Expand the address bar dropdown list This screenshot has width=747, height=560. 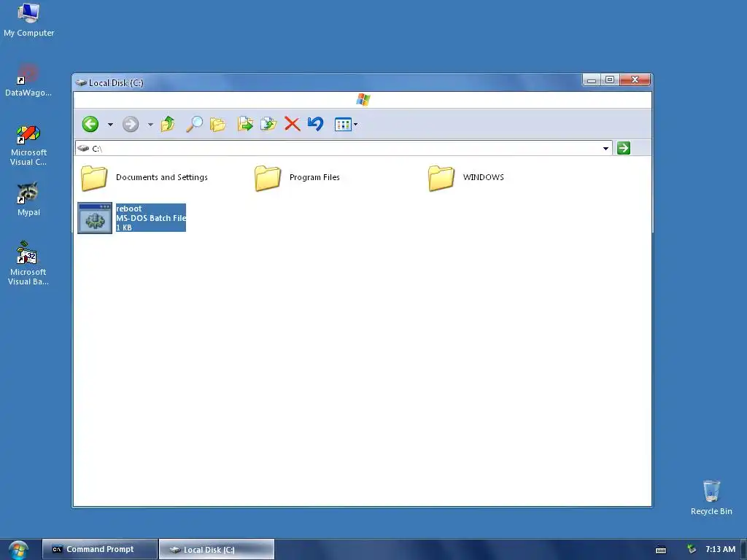[x=605, y=149]
